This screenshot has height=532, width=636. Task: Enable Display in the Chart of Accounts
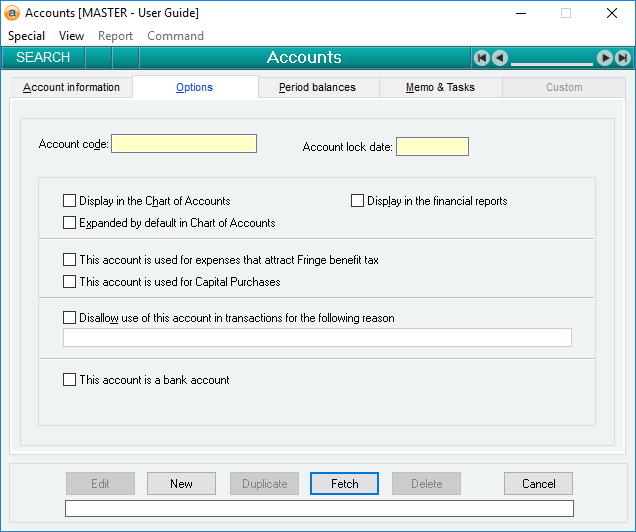coord(70,201)
